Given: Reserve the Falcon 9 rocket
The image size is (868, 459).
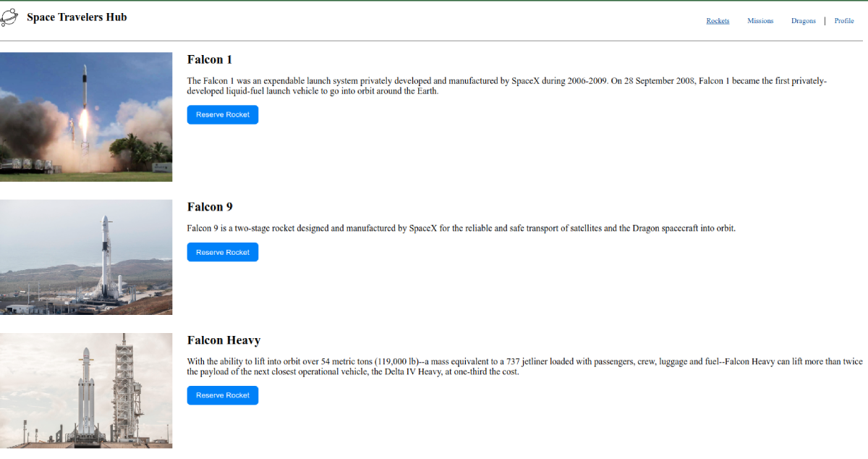Looking at the screenshot, I should tap(223, 252).
